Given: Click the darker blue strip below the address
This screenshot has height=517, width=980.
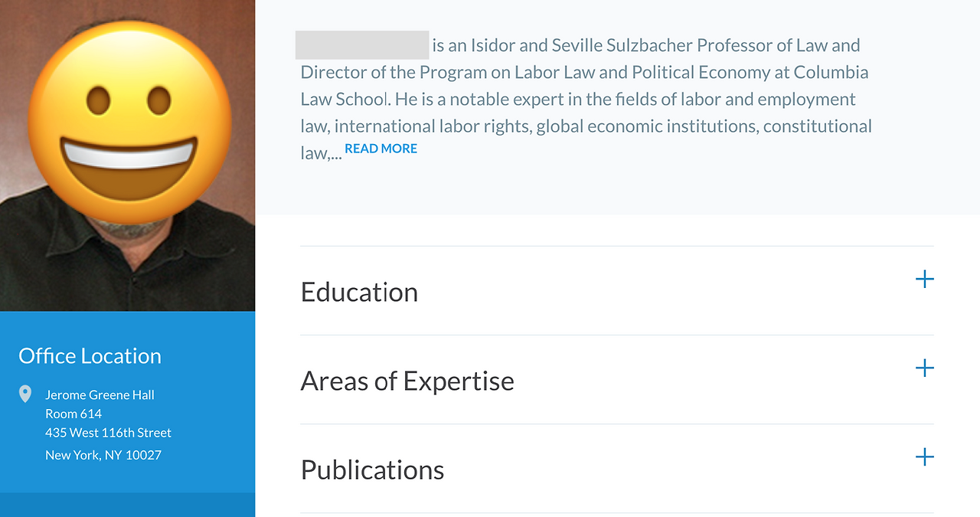Looking at the screenshot, I should [x=127, y=504].
